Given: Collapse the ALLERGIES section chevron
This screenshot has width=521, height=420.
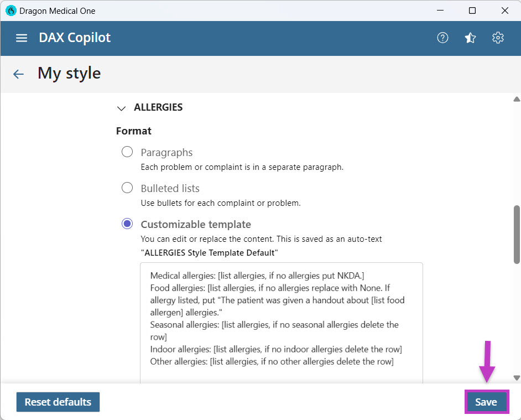Looking at the screenshot, I should (x=122, y=108).
